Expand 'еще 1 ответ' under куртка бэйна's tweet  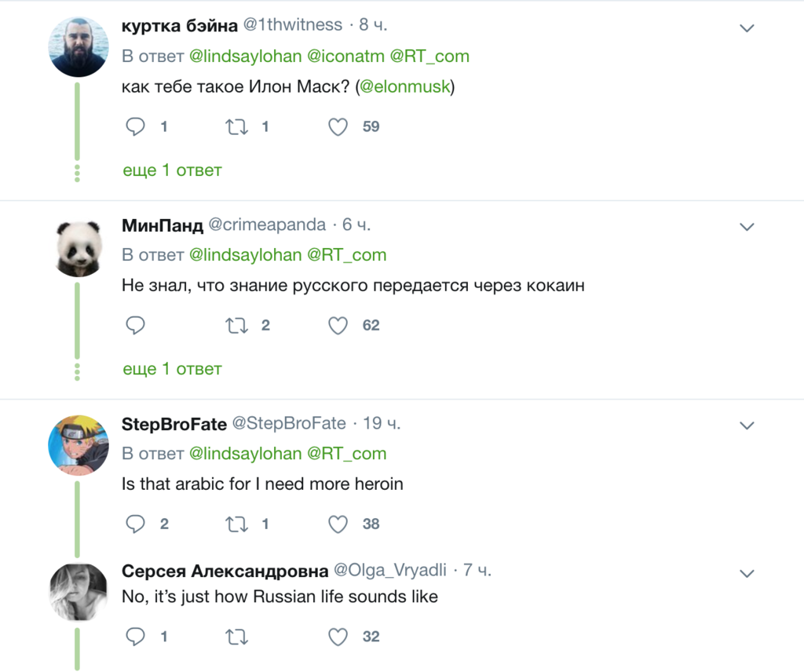coord(171,170)
